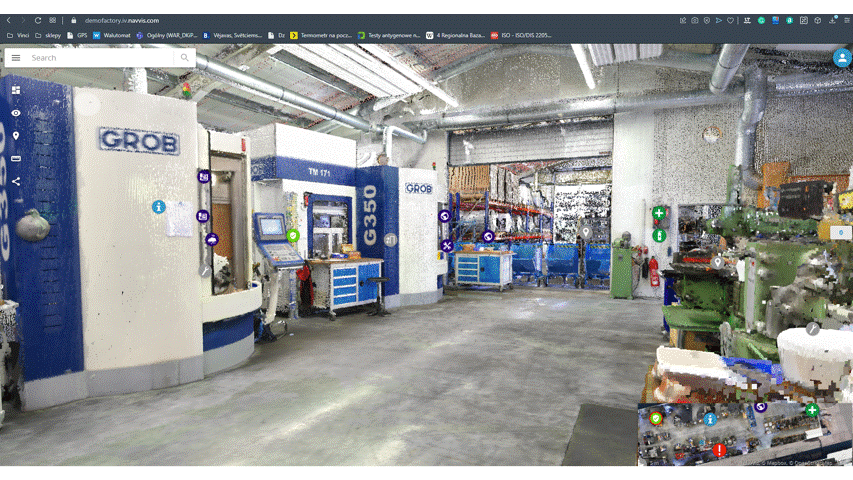Open the browser tab-grid icon next to reload
The width and height of the screenshot is (853, 480).
pyautogui.click(x=52, y=20)
